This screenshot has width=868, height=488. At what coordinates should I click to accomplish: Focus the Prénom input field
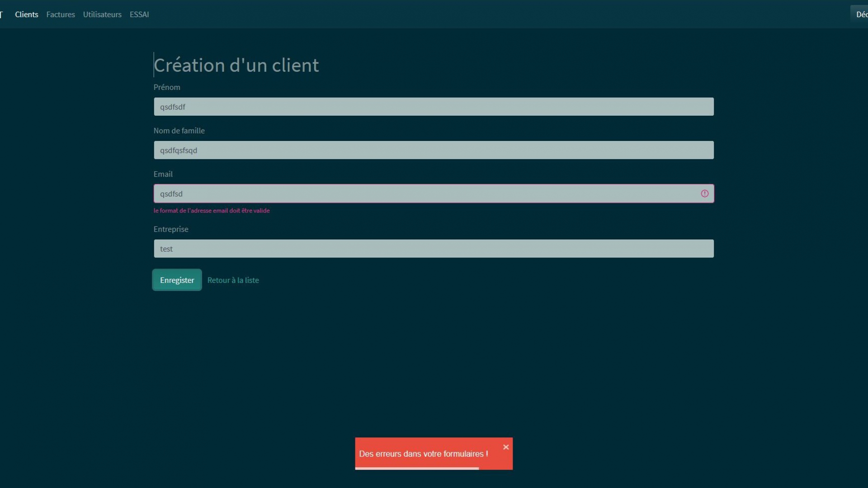click(433, 107)
